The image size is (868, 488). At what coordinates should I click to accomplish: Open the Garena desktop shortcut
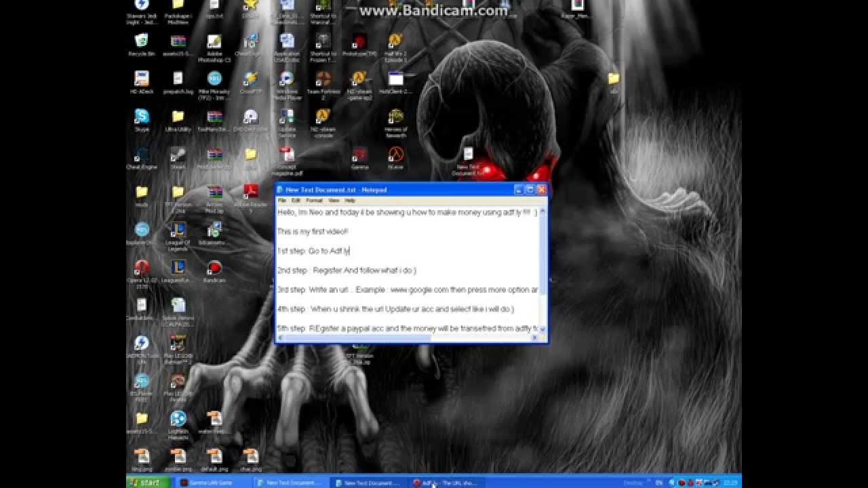[359, 159]
